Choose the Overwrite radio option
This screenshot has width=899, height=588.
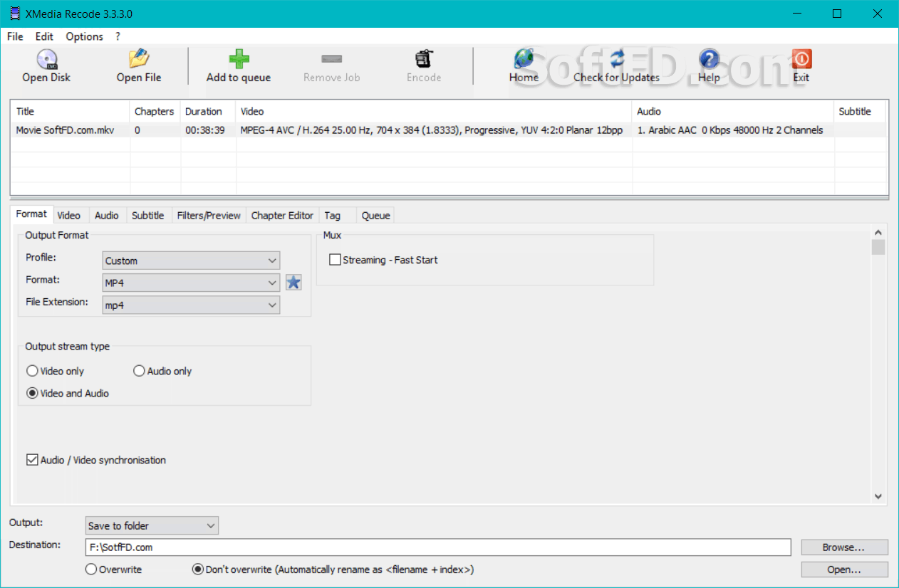pos(90,569)
